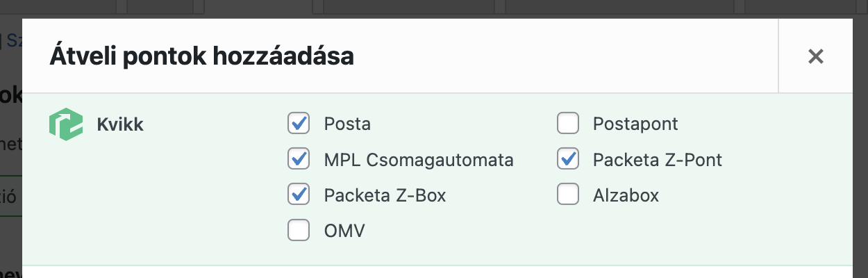Screen dimensions: 868x278
Task: Uncheck the Posta checkbox
Action: (x=299, y=124)
